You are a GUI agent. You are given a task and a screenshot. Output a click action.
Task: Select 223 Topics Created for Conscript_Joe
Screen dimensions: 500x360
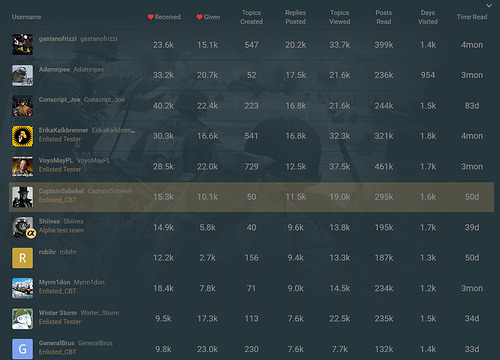(251, 106)
